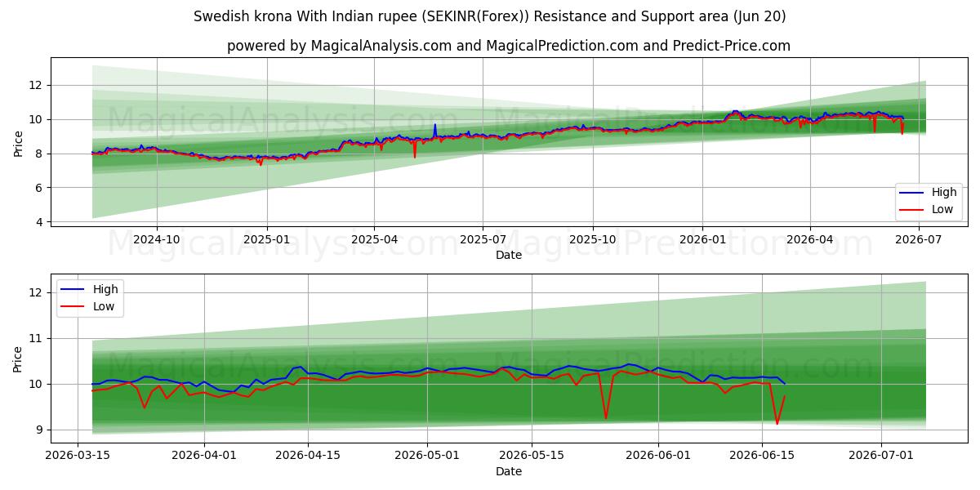Viewport: 980px width, 490px height.
Task: Click the 'Price' y-axis label of top chart
Action: pos(19,142)
